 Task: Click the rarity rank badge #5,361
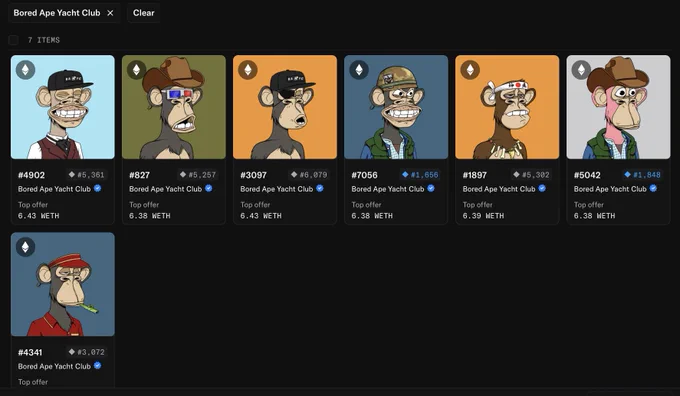(87, 175)
